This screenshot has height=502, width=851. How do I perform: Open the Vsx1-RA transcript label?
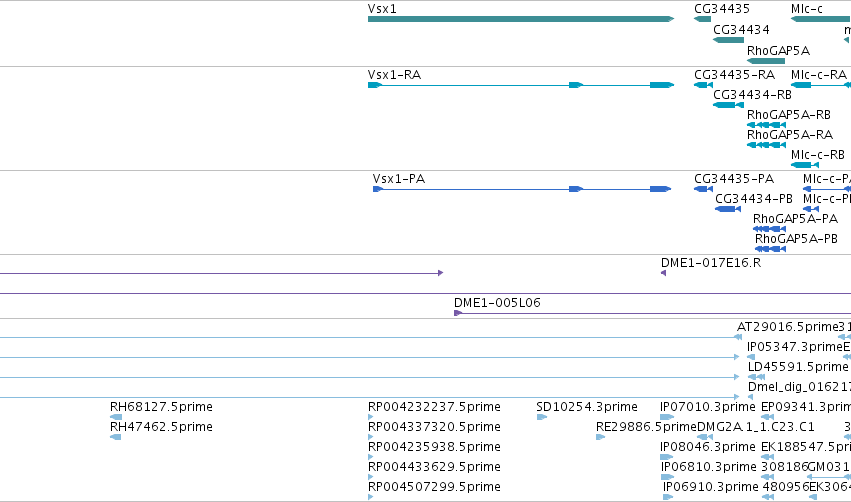(394, 75)
